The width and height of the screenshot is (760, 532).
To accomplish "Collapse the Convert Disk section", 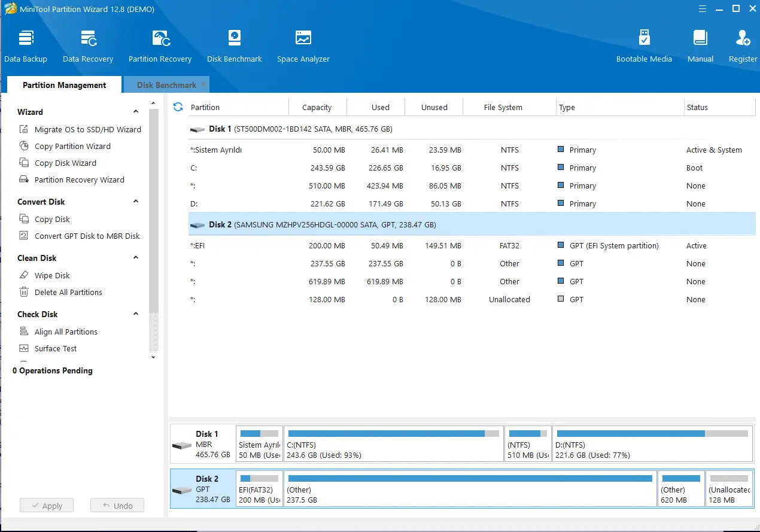I will [136, 202].
